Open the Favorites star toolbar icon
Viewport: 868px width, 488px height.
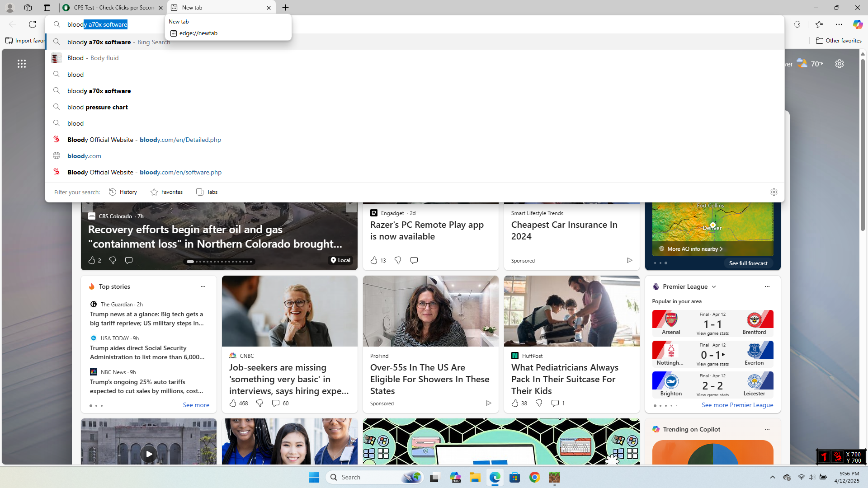819,24
